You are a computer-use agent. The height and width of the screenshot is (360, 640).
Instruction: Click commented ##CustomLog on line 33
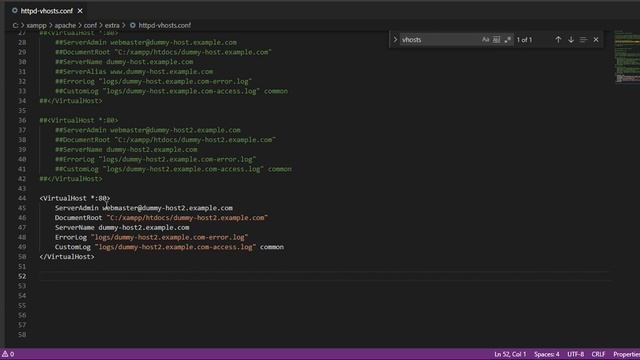click(77, 91)
